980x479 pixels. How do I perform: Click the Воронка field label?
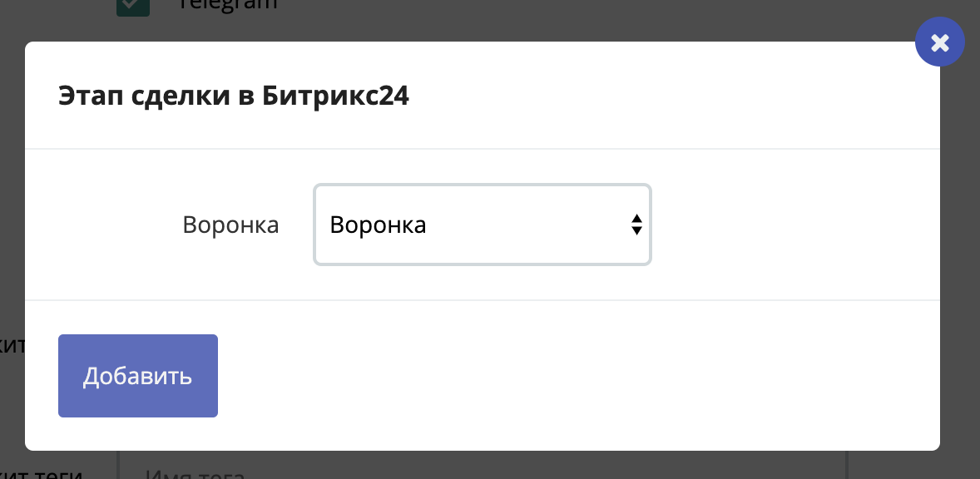pyautogui.click(x=230, y=225)
